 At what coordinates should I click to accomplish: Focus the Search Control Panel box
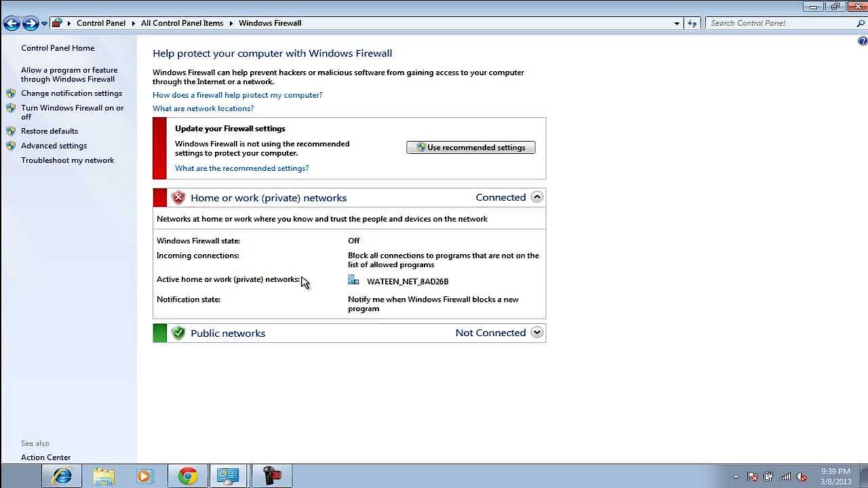[x=780, y=23]
